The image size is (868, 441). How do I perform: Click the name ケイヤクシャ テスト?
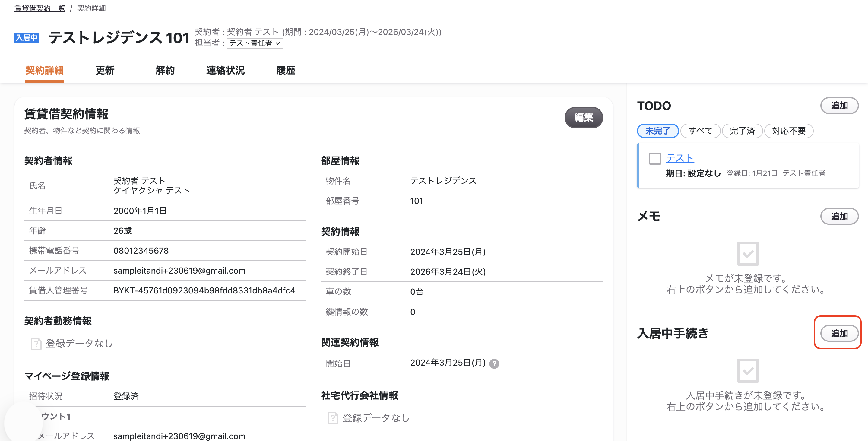pyautogui.click(x=152, y=191)
